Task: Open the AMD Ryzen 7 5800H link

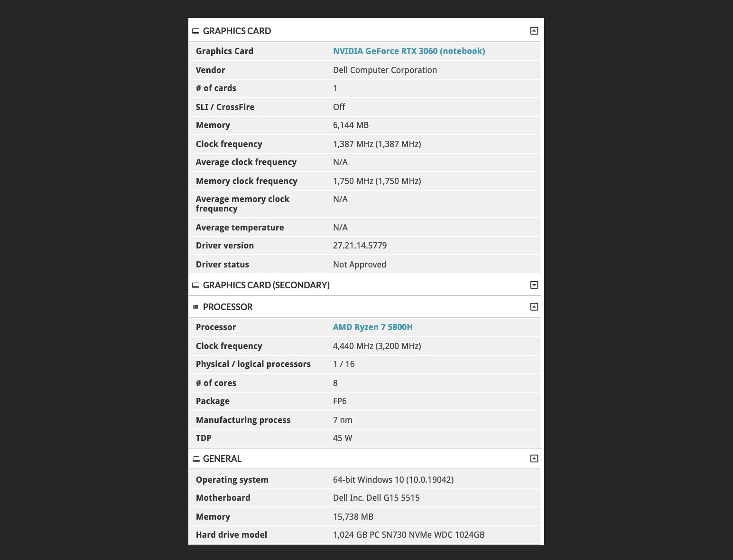Action: (372, 327)
